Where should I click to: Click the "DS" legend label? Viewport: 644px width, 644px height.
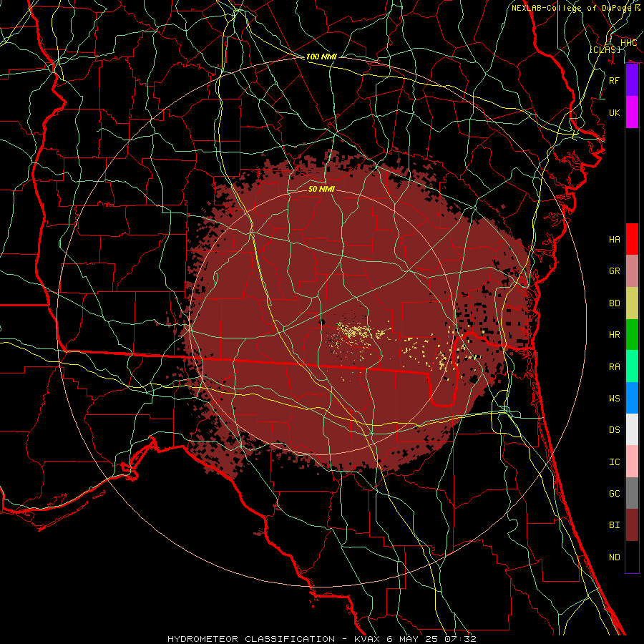pyautogui.click(x=614, y=430)
